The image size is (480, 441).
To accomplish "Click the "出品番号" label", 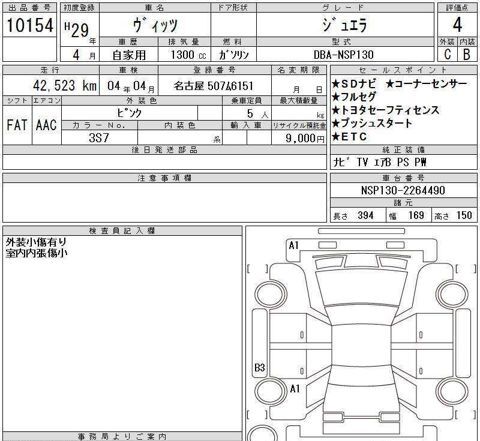I will pyautogui.click(x=30, y=8).
